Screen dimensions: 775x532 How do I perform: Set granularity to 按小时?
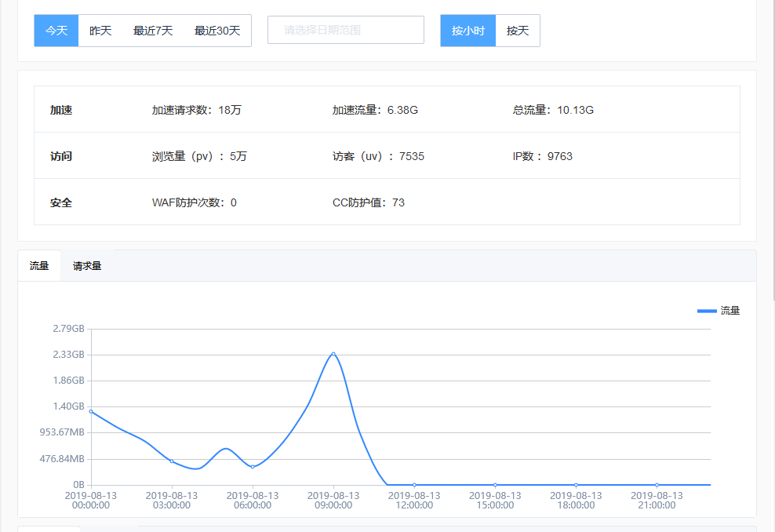tap(468, 31)
